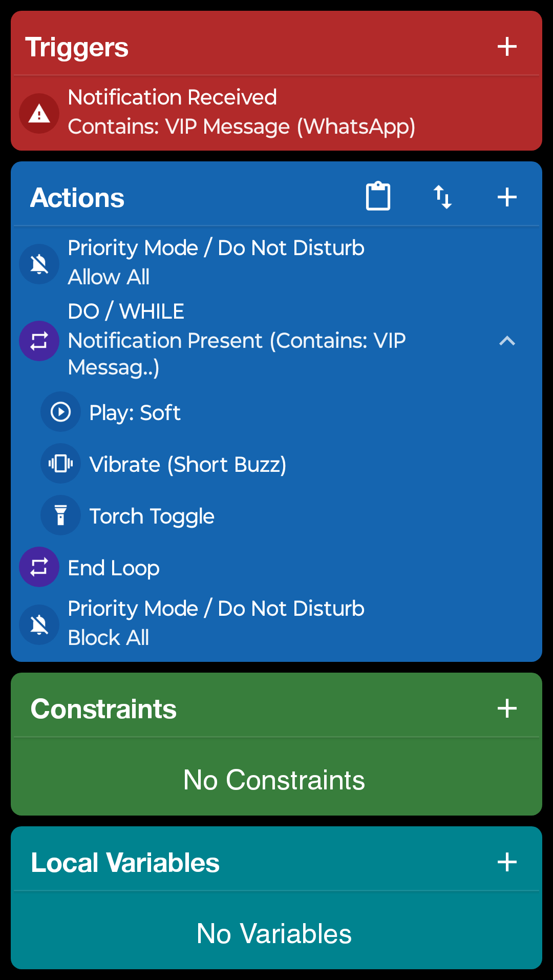Collapse the DO / WHILE loop chevron
The width and height of the screenshot is (553, 980).
[507, 341]
